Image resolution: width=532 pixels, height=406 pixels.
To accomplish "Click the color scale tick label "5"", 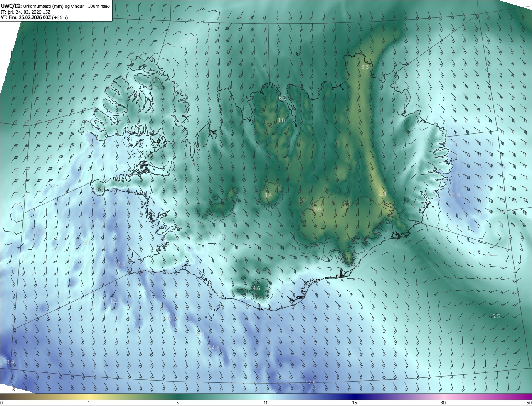I will (177, 403).
